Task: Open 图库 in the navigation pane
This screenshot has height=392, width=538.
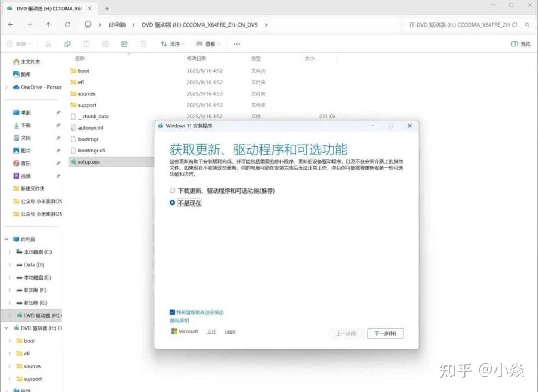Action: pyautogui.click(x=22, y=74)
